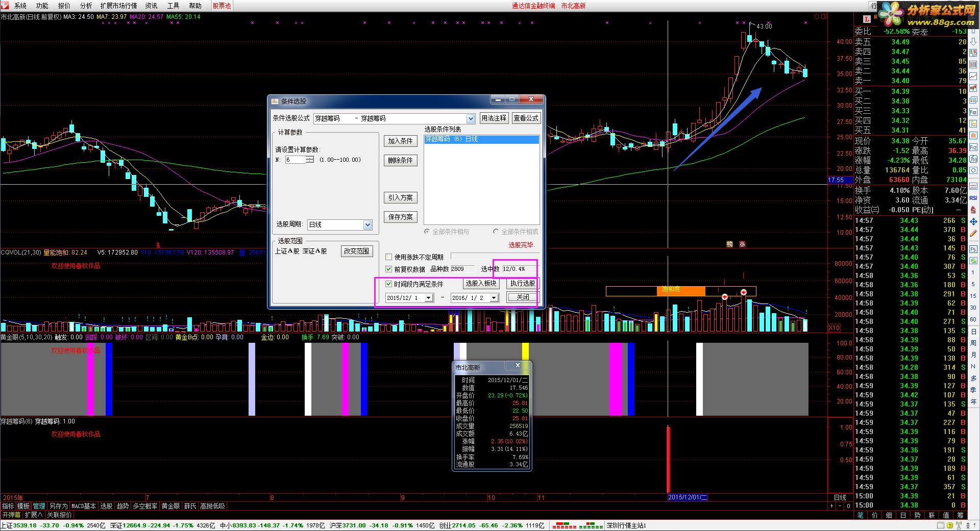Screen dimensions: 980x531
Task: Select the RSI indicator icon
Action: point(973,198)
